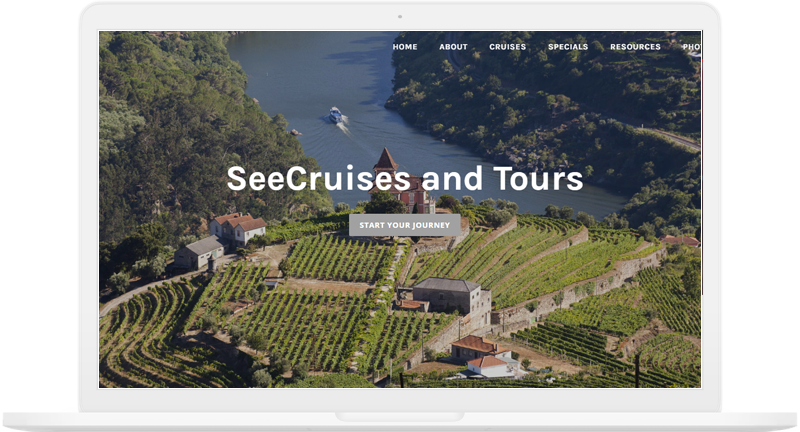This screenshot has width=800, height=432.
Task: Click the SeeCruises and Tours headline
Action: point(405,178)
